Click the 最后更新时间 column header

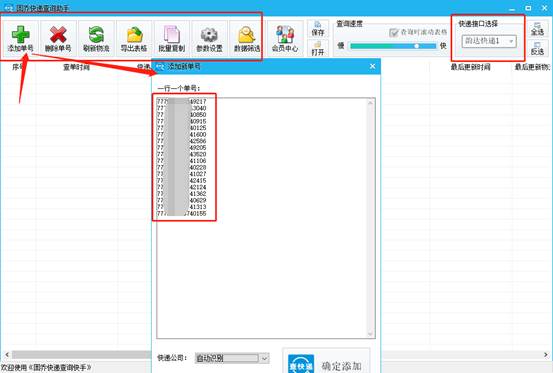point(470,67)
